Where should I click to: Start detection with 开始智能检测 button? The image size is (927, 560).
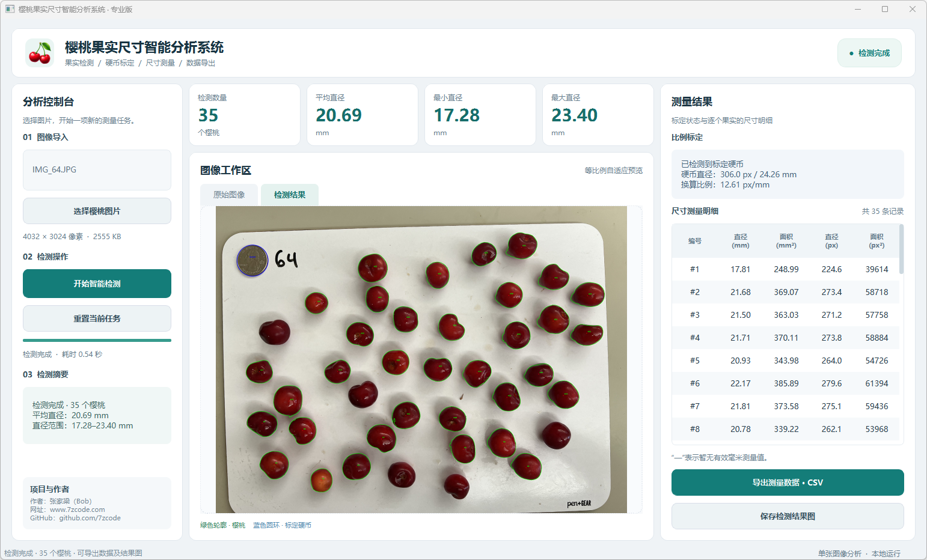[x=97, y=284]
